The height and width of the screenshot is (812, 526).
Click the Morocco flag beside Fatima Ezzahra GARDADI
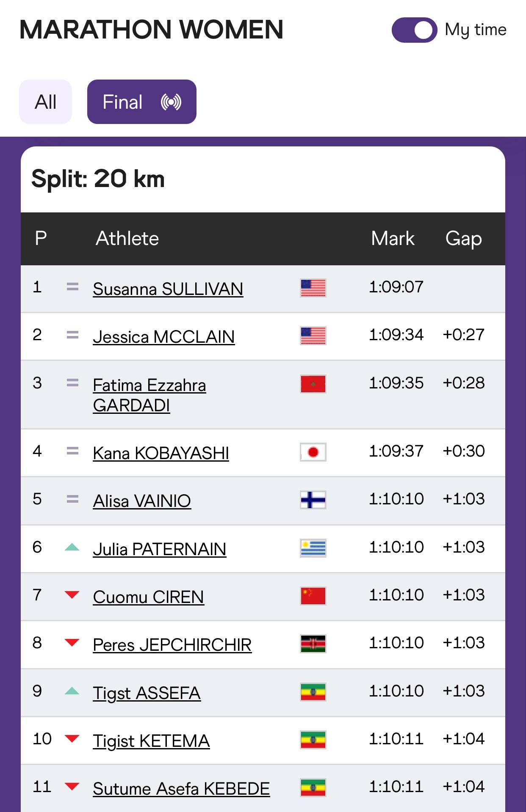pos(313,384)
